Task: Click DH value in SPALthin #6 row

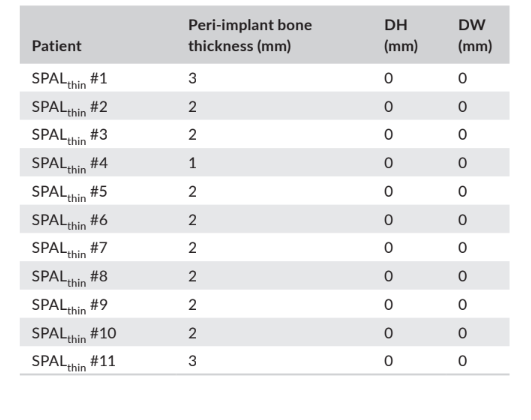Action: click(388, 220)
